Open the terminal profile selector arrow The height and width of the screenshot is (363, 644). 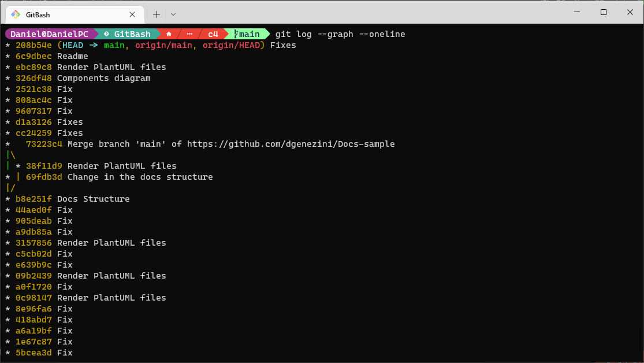173,14
